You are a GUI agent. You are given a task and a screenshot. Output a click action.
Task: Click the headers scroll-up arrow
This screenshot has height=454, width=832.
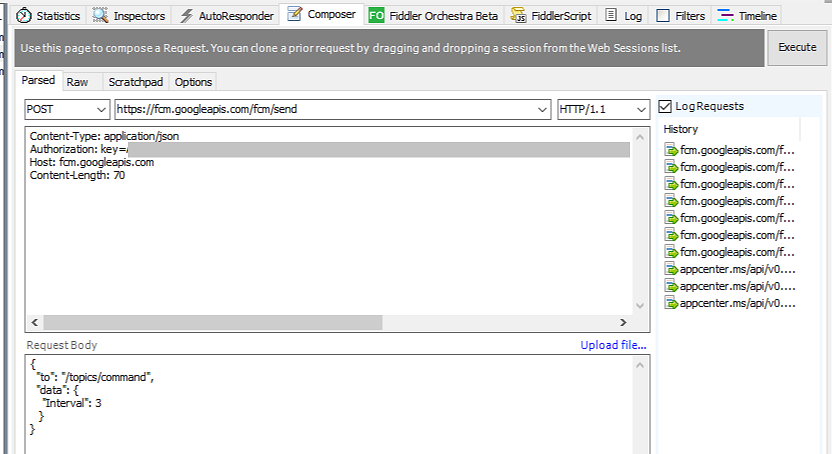[x=640, y=137]
